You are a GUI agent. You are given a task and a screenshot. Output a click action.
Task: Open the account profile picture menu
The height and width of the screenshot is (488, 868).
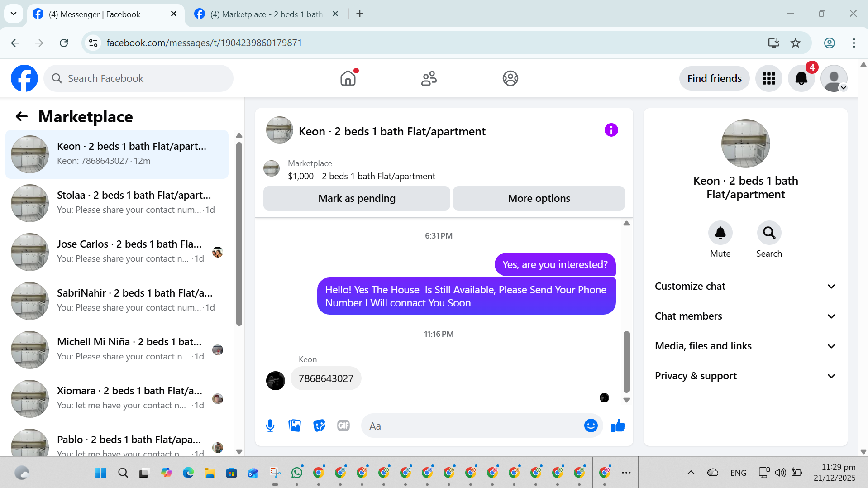834,78
